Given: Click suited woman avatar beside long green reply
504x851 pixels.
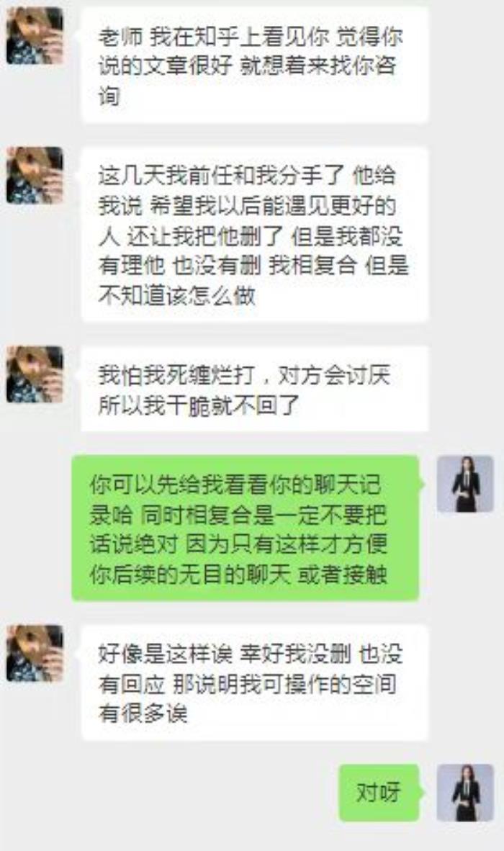Looking at the screenshot, I should pos(465,484).
